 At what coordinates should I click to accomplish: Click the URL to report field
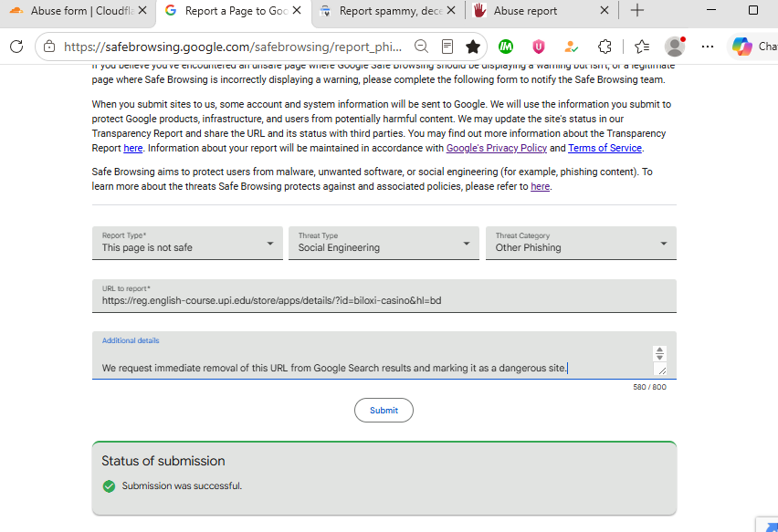384,296
